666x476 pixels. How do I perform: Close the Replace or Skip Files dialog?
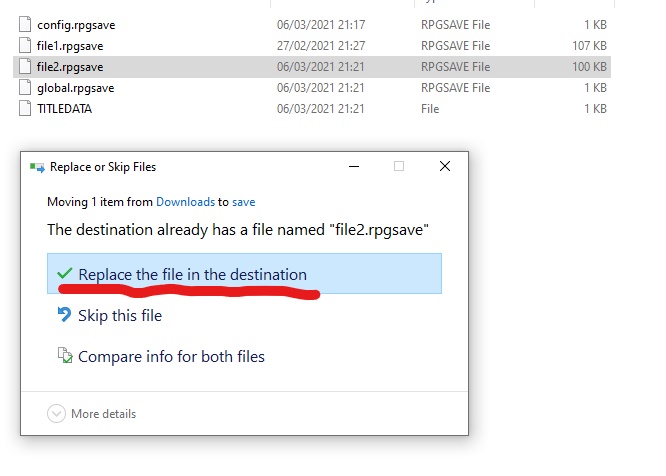tap(445, 167)
